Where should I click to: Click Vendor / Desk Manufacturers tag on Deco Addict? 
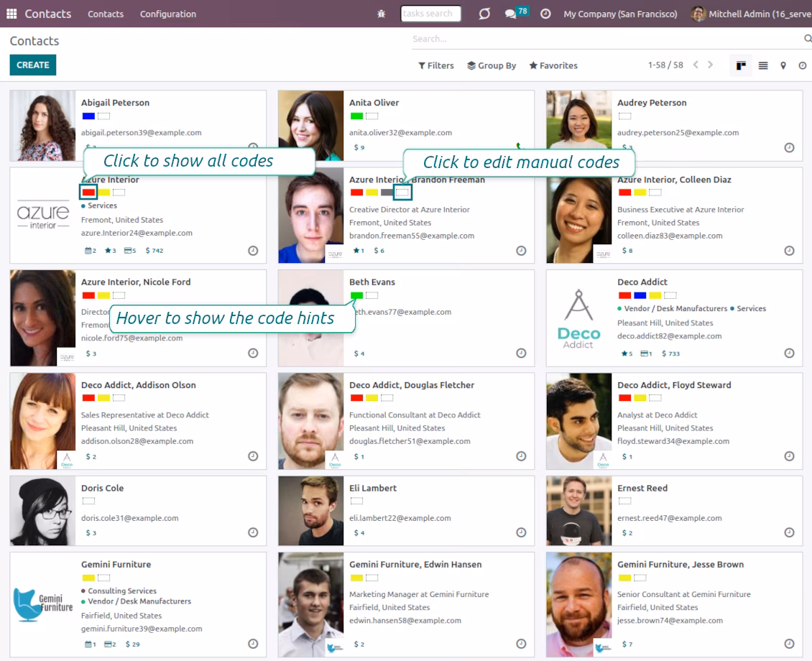[675, 308]
